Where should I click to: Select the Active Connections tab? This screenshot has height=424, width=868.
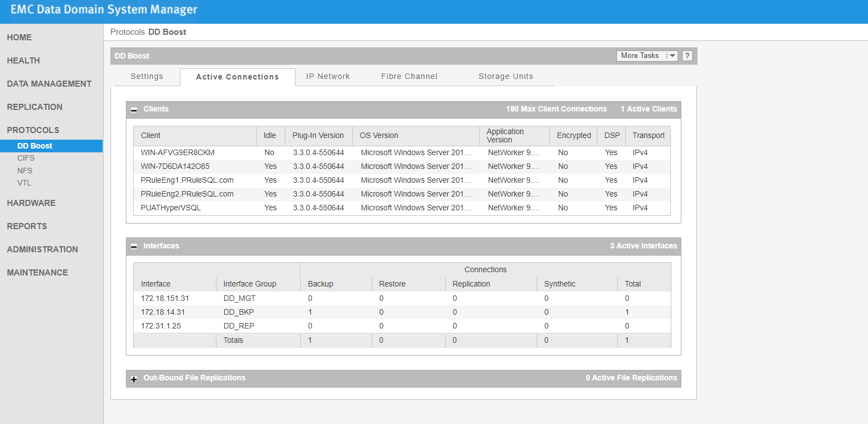237,77
